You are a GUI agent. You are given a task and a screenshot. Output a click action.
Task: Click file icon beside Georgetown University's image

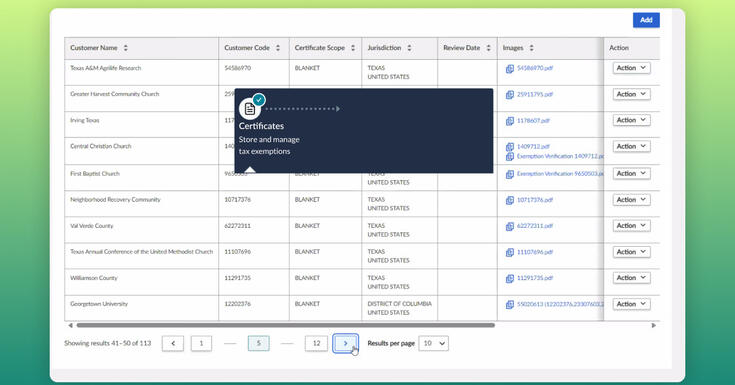[x=510, y=305]
